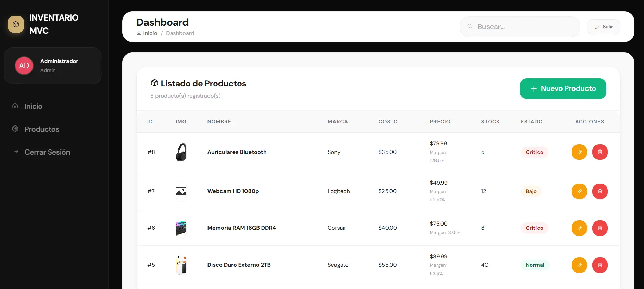644x289 pixels.
Task: Click the COSTO column header
Action: [x=388, y=122]
